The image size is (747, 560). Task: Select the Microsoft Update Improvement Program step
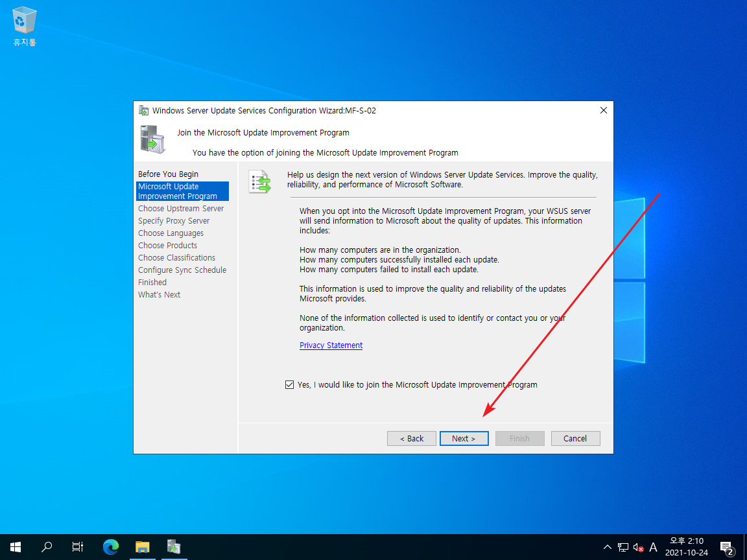182,191
